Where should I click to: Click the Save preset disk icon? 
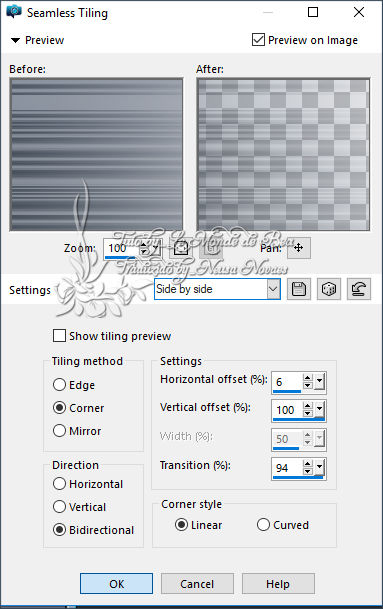click(x=299, y=289)
